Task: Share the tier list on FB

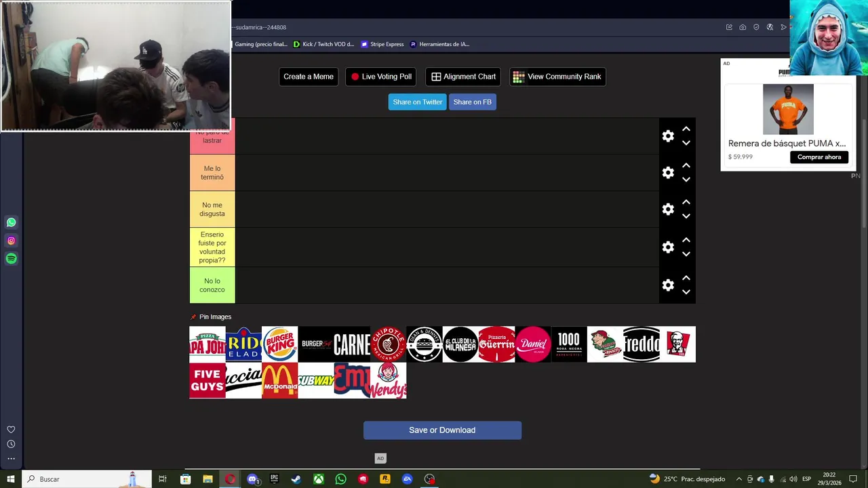Action: coord(473,102)
